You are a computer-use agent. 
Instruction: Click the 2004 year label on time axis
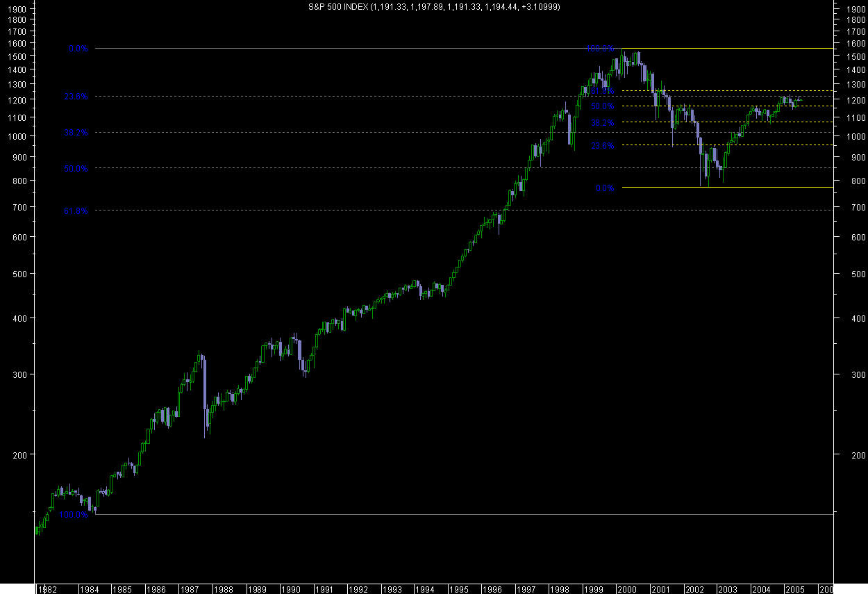coord(760,589)
